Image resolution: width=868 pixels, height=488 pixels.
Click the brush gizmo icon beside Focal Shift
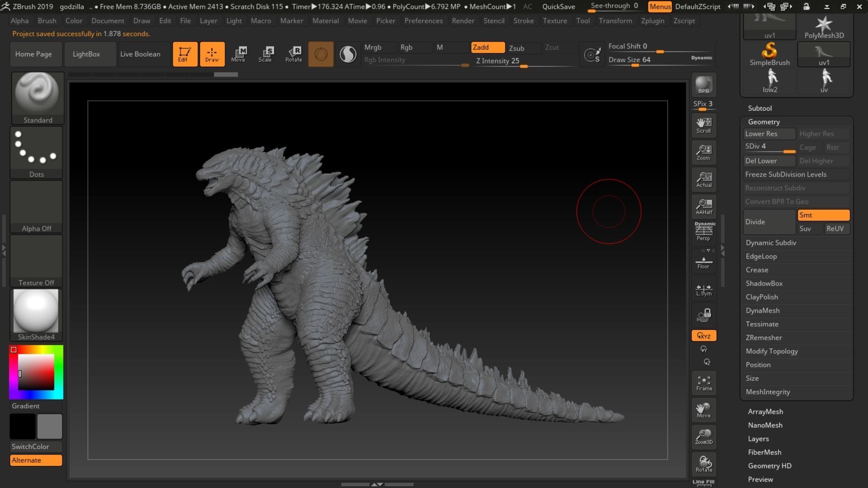click(x=592, y=55)
